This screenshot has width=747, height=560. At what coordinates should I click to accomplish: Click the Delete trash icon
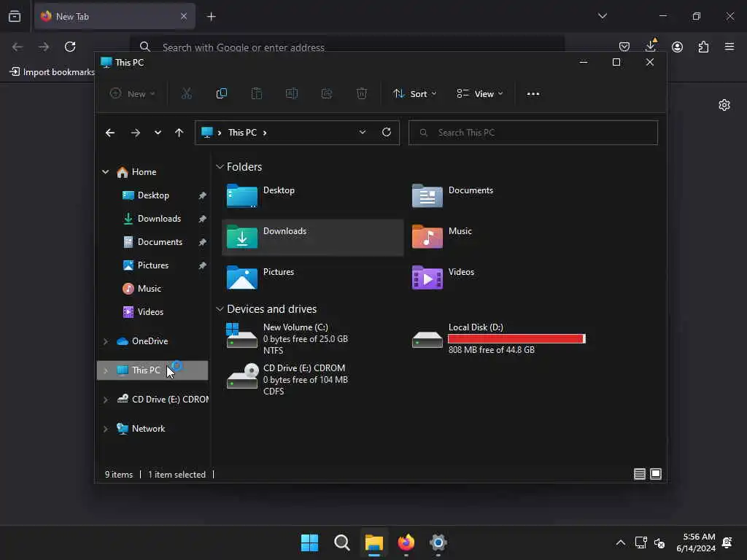click(x=362, y=94)
